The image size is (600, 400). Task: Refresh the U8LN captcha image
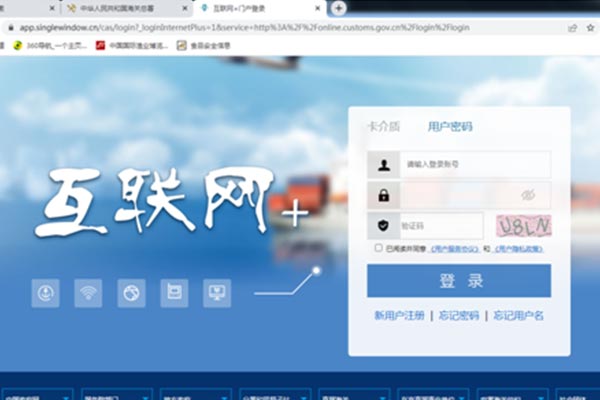524,226
